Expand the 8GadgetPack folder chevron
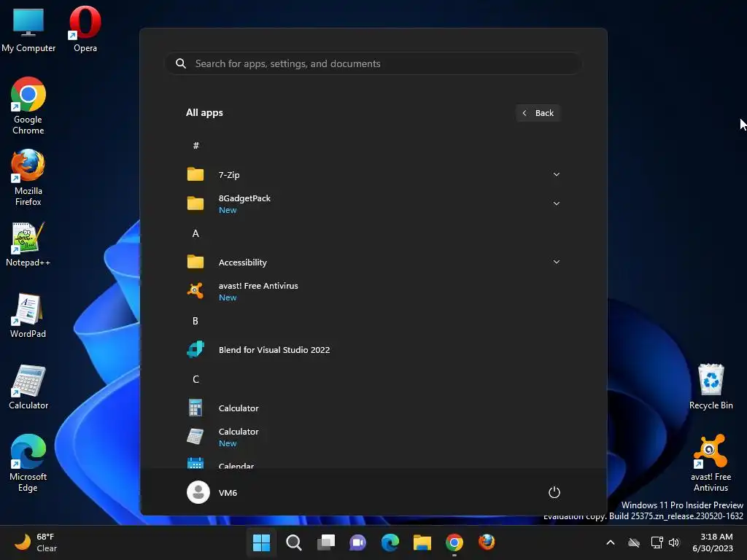The width and height of the screenshot is (747, 560). pos(556,203)
